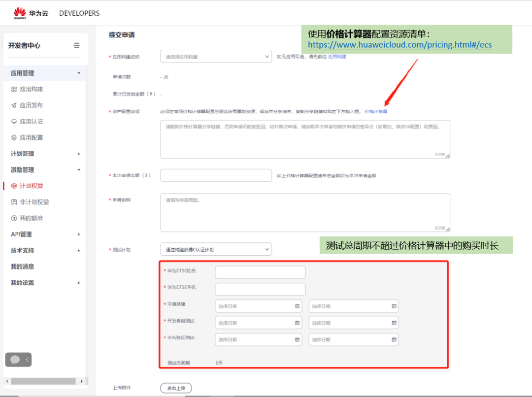Click resize handle of 申请说明 textarea
The image size is (532, 397).
pyautogui.click(x=448, y=230)
